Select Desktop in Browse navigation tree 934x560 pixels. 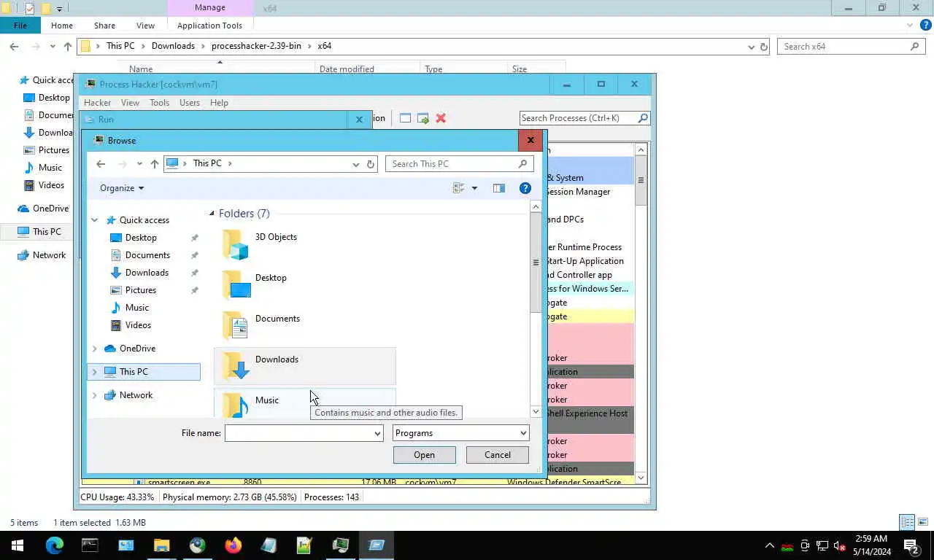point(141,238)
